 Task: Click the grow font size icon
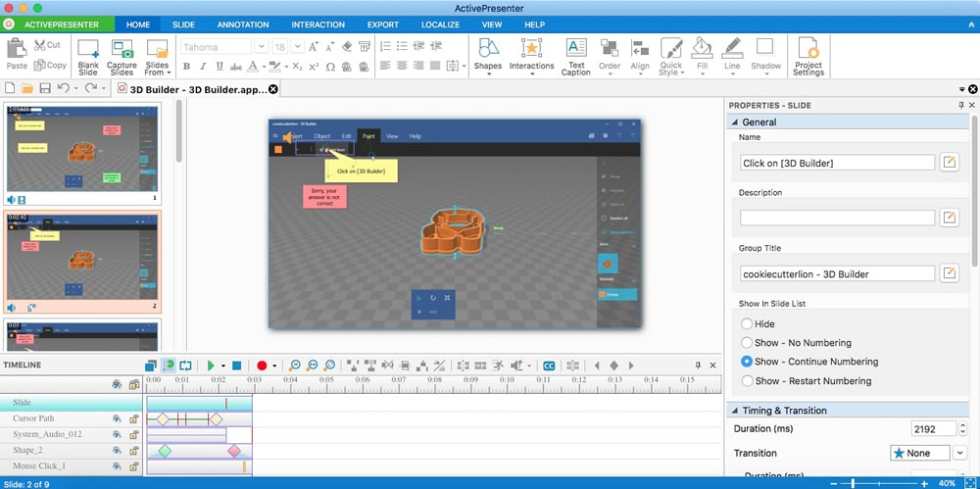314,46
